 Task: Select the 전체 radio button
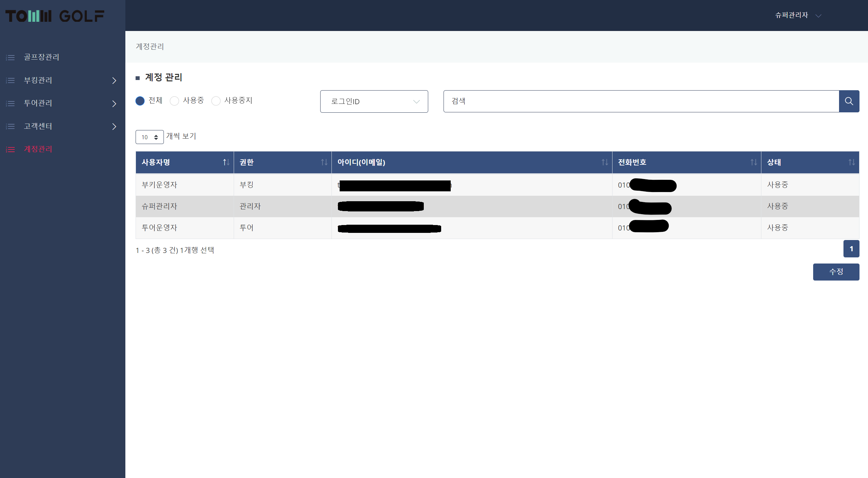140,101
